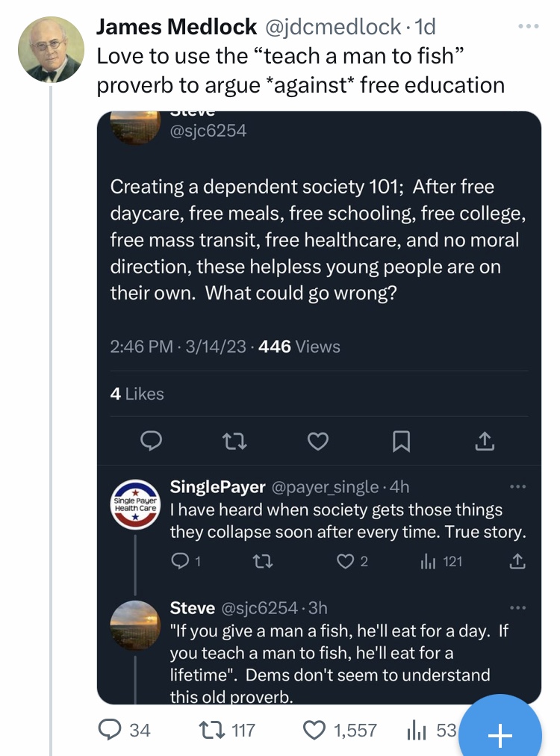Open the SinglePayer avatar

(x=135, y=504)
